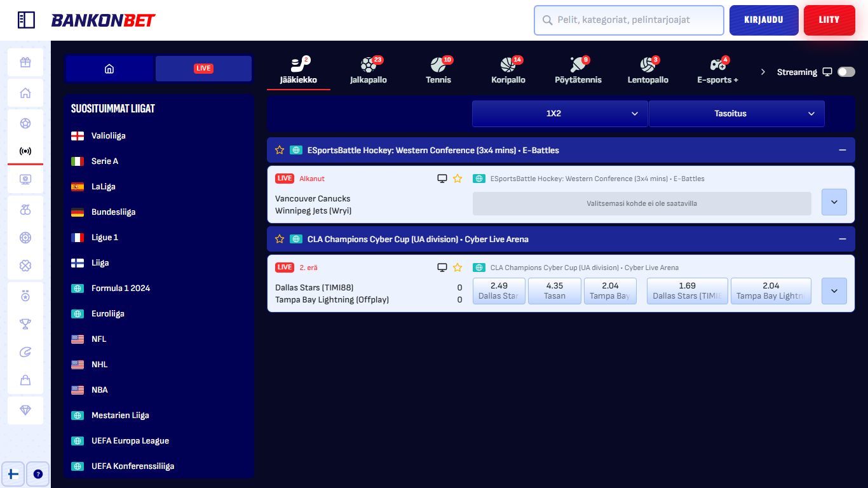Select the Lentopallo sport tab
The image size is (868, 488).
click(648, 71)
